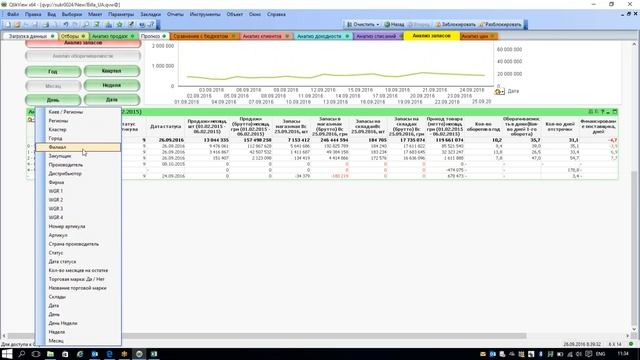
Task: Click the star bookmark toolbar icon
Action: click(x=120, y=24)
